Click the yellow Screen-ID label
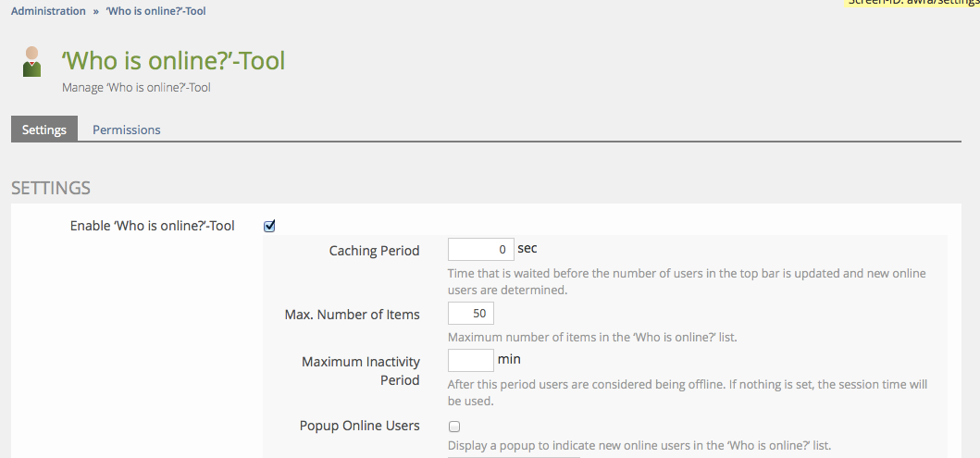Viewport: 980px width, 458px height. pos(912,3)
